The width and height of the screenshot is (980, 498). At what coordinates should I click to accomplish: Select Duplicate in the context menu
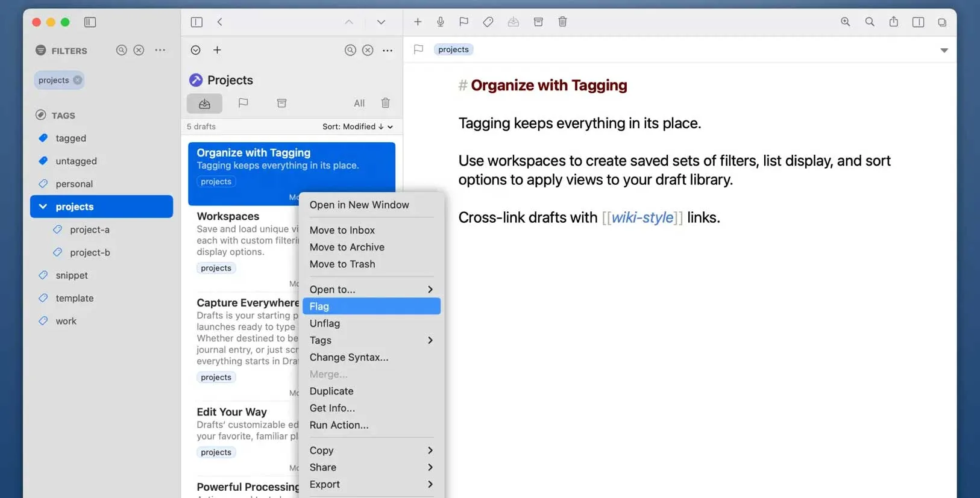coord(331,391)
